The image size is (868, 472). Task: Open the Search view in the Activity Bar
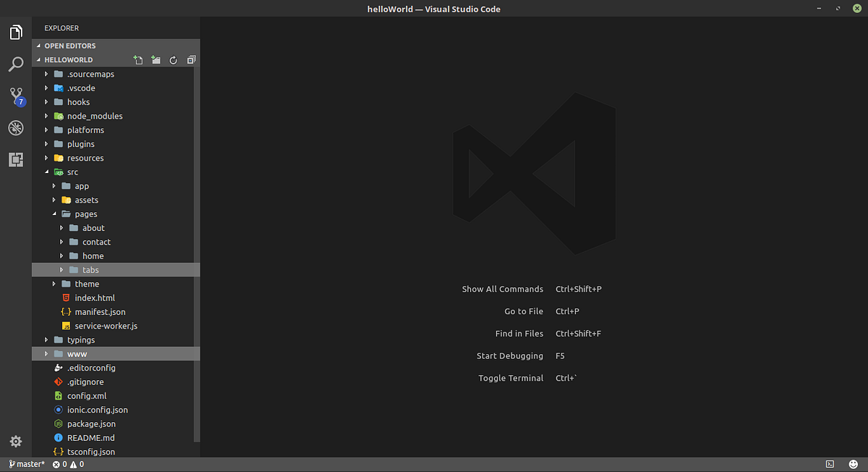click(x=16, y=64)
